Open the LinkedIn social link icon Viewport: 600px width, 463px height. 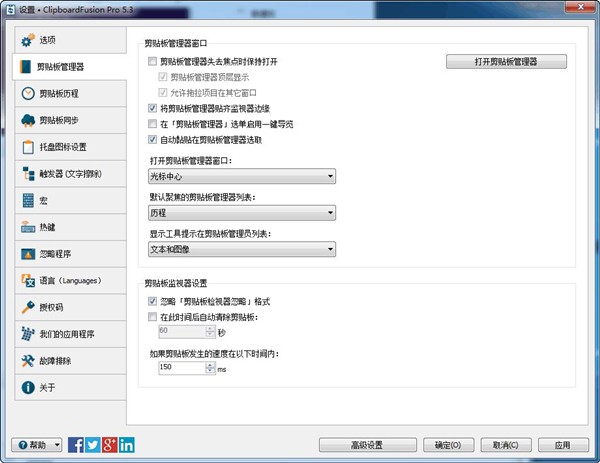tap(126, 445)
